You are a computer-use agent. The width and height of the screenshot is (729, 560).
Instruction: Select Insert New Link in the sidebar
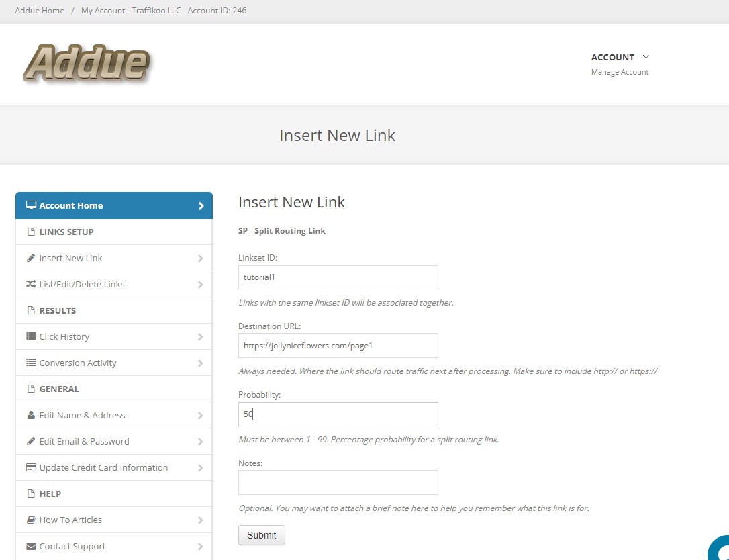114,258
